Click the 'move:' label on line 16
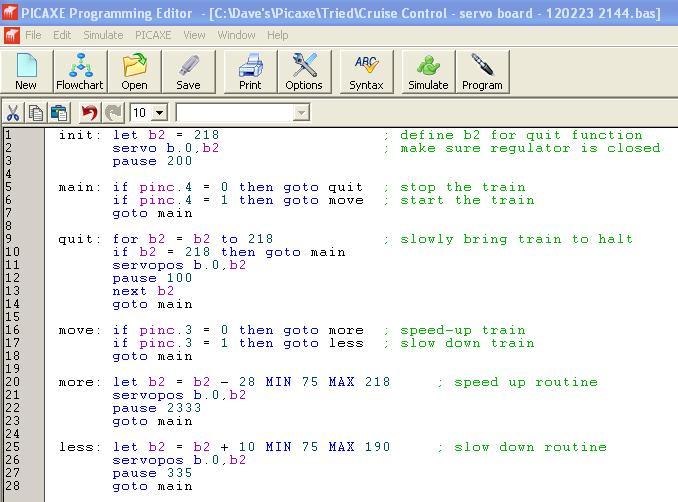The width and height of the screenshot is (678, 502). coord(80,330)
